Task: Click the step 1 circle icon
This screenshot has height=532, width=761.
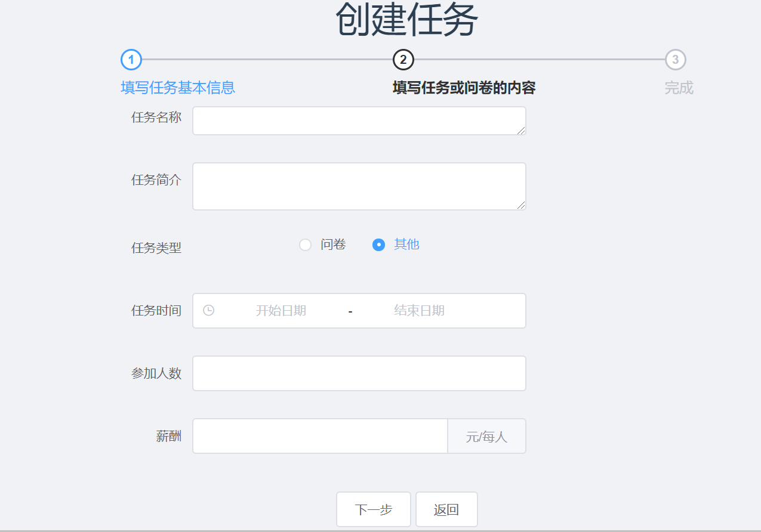Action: 131,60
